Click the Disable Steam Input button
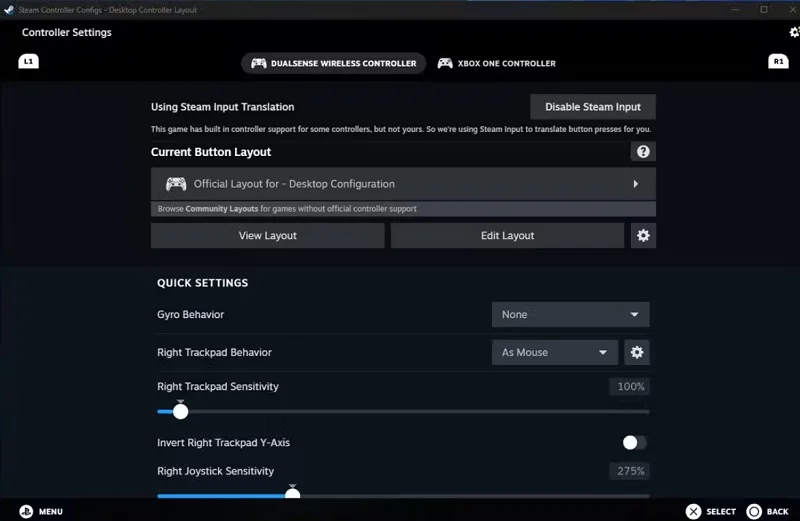The width and height of the screenshot is (800, 521). (x=593, y=107)
